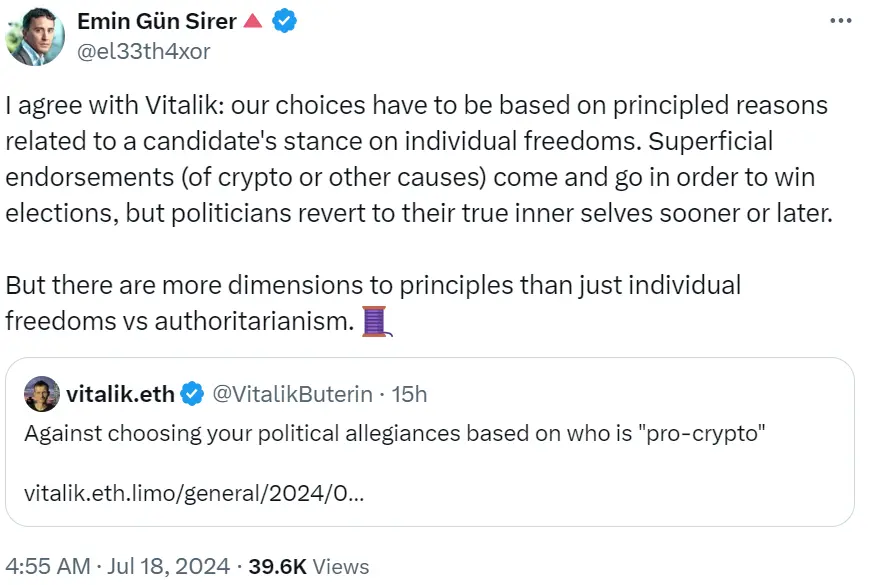
Task: Click vitalik.eth's profile avatar
Action: click(42, 394)
